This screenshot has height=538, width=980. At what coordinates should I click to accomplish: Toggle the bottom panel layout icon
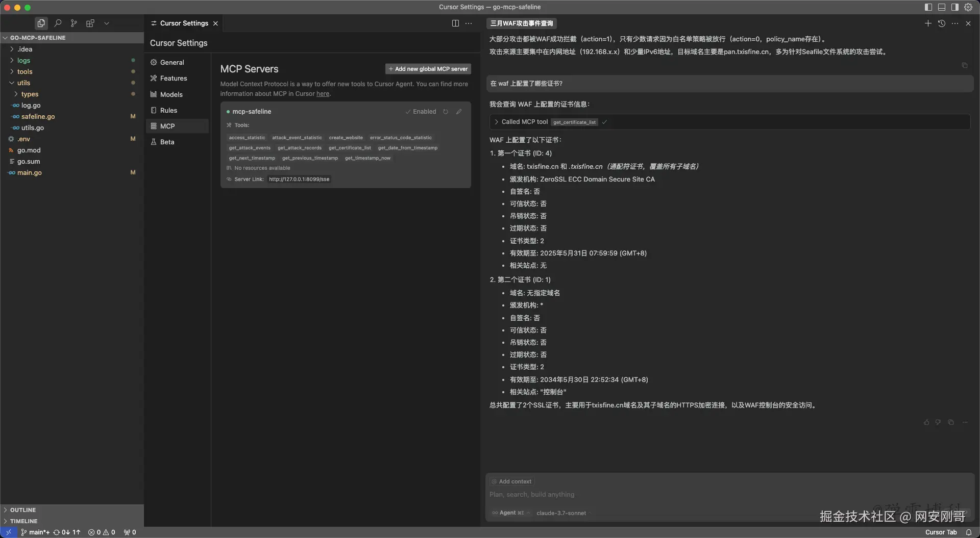pyautogui.click(x=942, y=7)
